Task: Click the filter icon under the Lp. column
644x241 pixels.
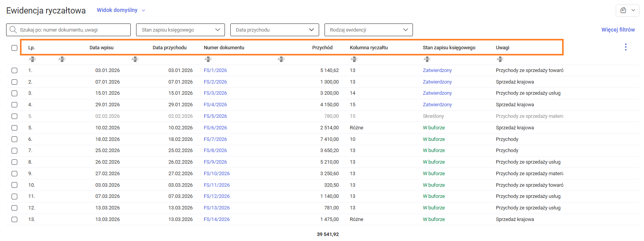Action: [x=32, y=59]
